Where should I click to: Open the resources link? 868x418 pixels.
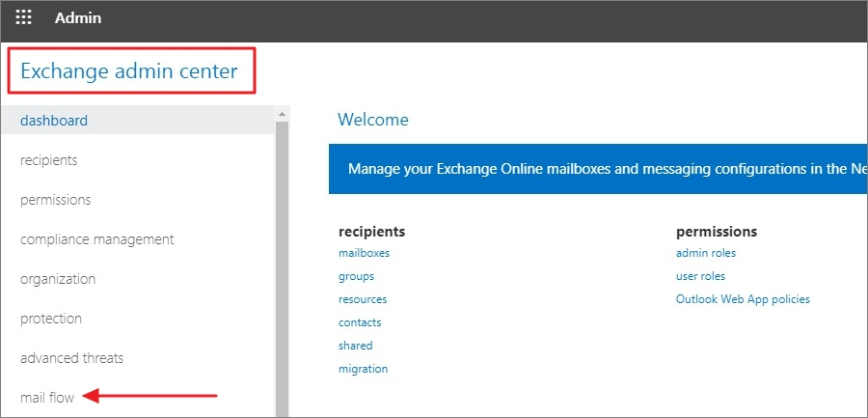click(363, 299)
